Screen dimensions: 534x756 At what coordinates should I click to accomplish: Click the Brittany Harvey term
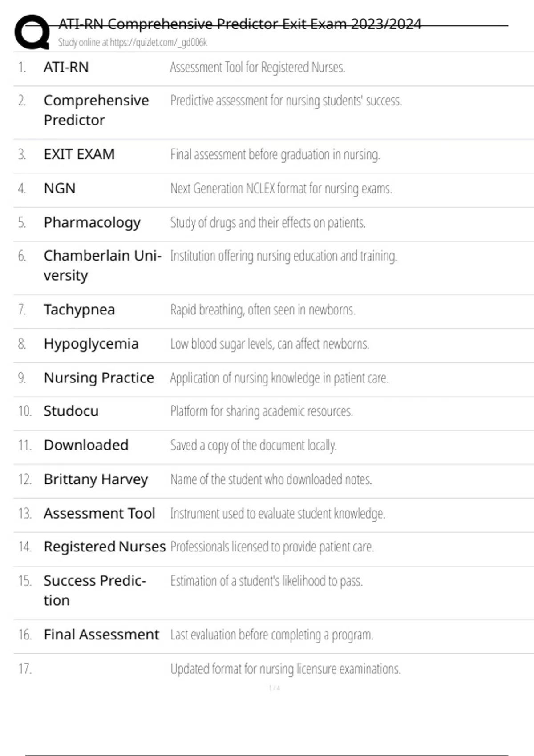pos(96,479)
